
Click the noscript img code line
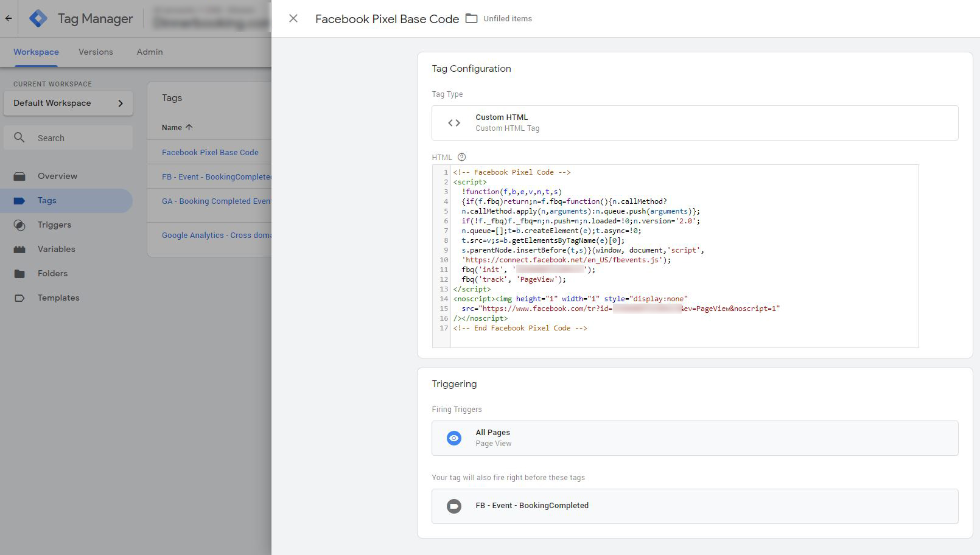pyautogui.click(x=570, y=299)
